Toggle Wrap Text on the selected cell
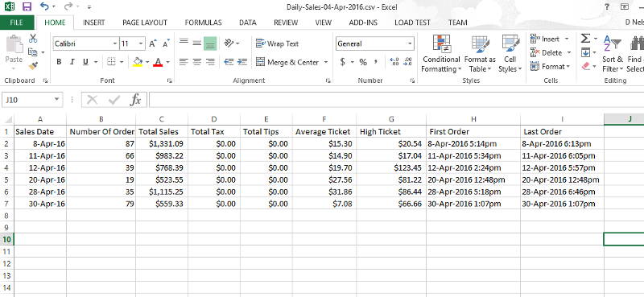 pos(277,43)
